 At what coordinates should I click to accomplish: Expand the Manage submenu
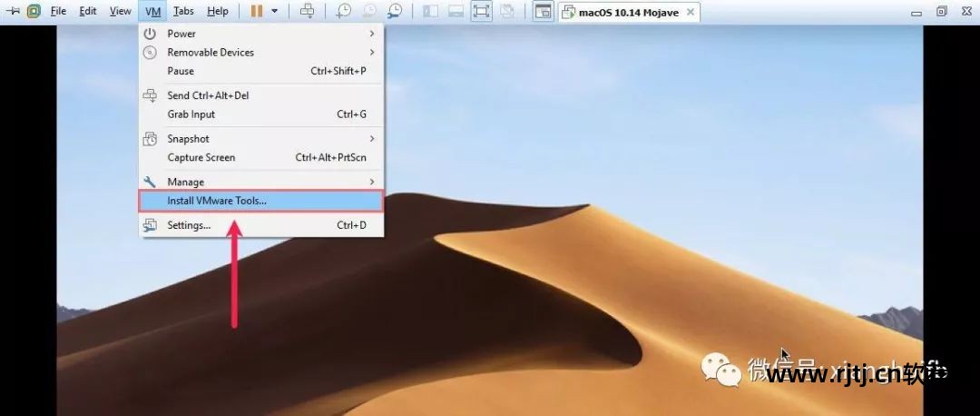(260, 182)
